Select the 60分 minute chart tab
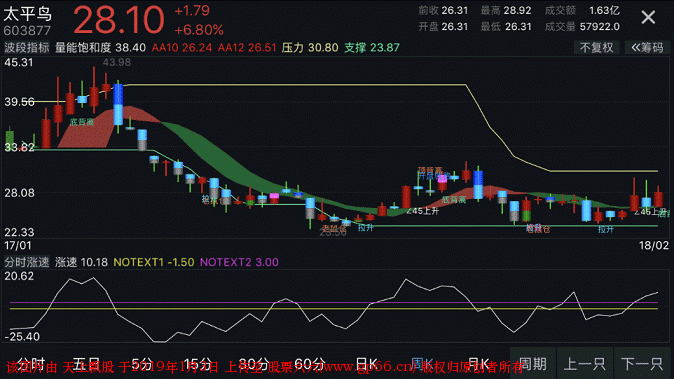674x379 pixels. pos(309,364)
